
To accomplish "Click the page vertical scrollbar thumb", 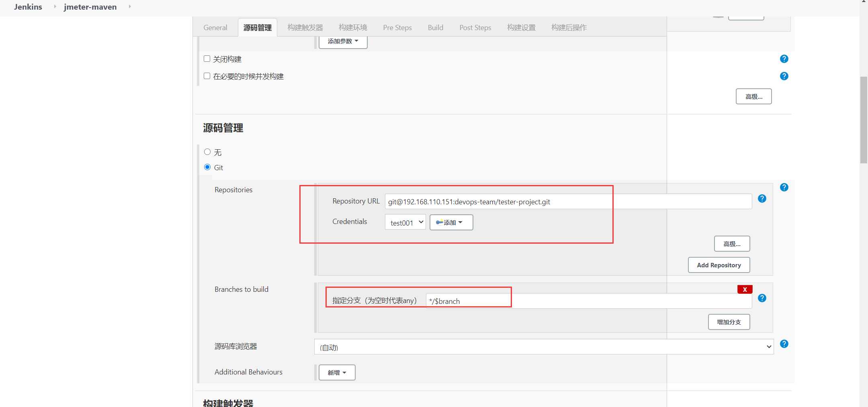I will click(864, 120).
